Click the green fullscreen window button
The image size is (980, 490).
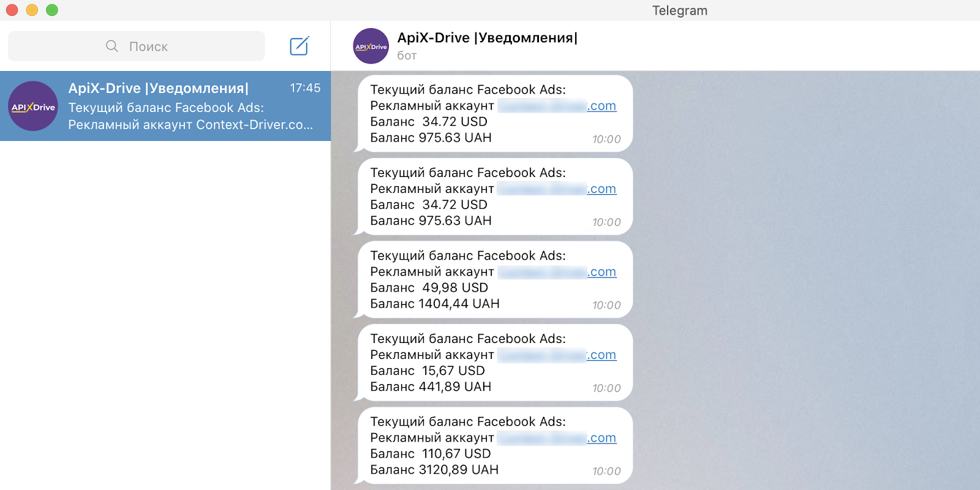coord(52,10)
